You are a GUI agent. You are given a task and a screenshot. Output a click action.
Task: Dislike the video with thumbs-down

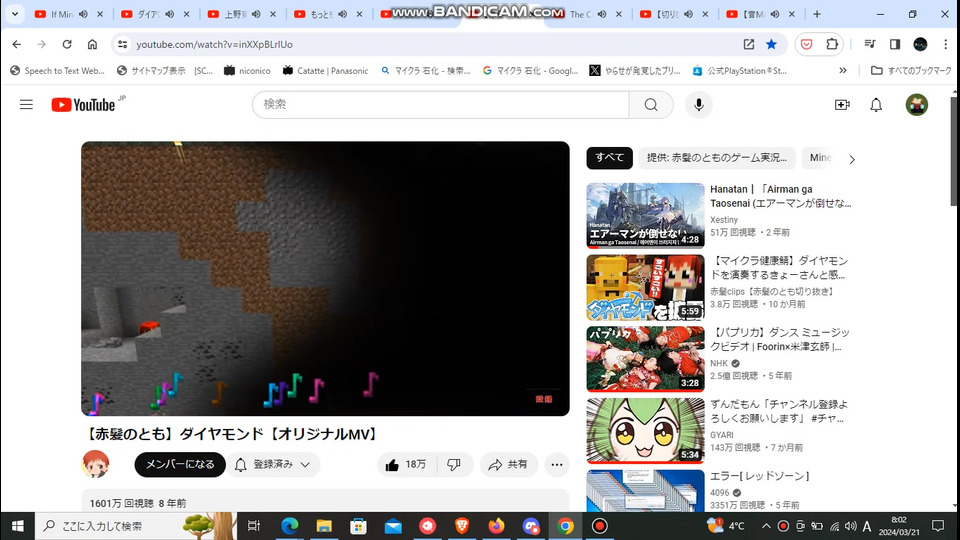454,465
